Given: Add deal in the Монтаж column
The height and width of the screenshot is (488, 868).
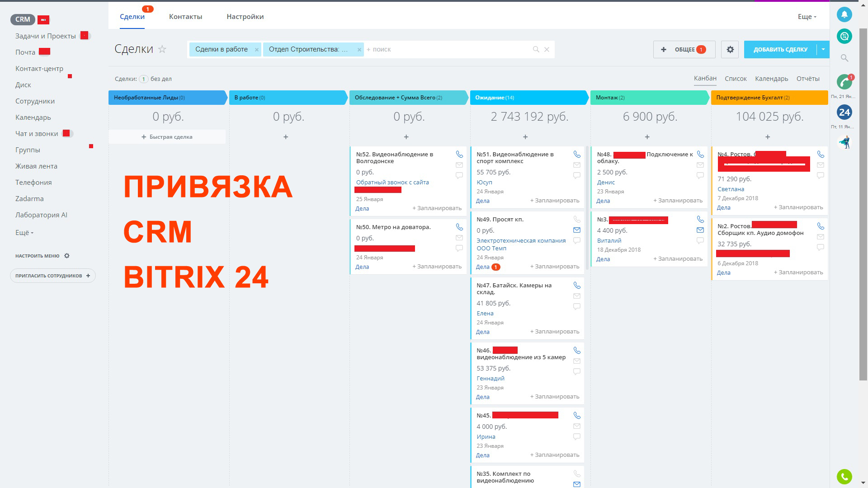Looking at the screenshot, I should pos(647,137).
